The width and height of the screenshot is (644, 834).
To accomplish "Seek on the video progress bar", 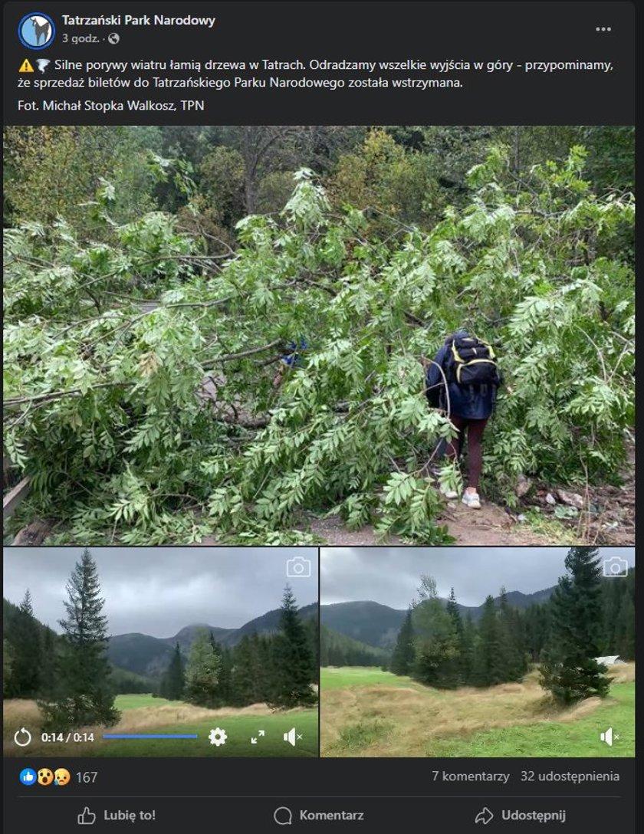I will click(x=150, y=737).
